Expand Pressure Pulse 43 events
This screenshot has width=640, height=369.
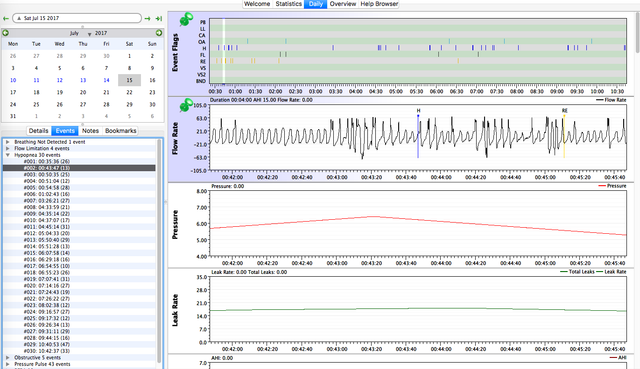(7, 364)
